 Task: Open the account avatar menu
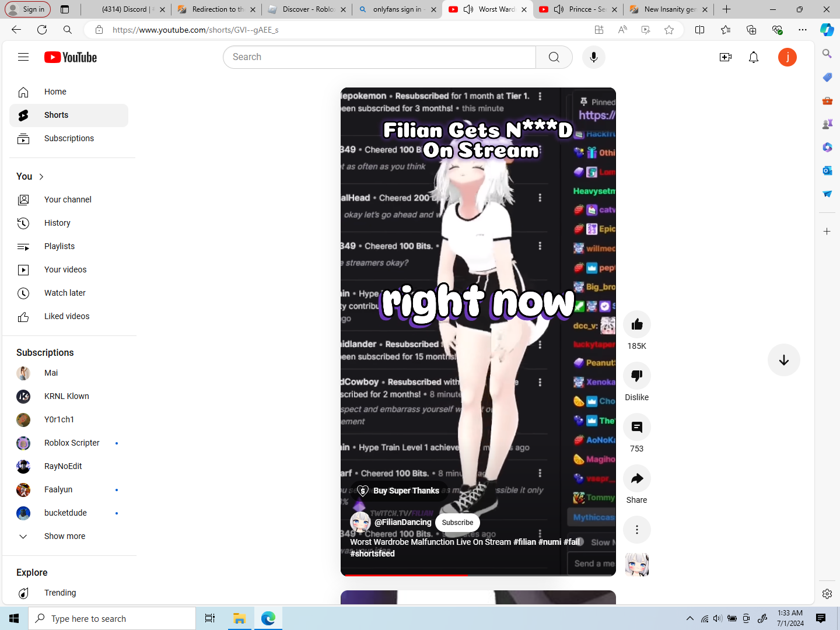787,57
